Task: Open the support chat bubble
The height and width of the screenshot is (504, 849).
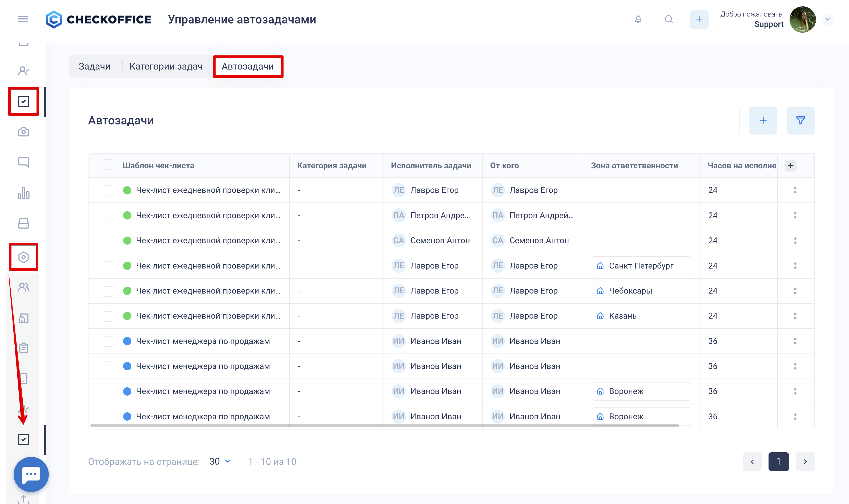Action: pos(31,474)
